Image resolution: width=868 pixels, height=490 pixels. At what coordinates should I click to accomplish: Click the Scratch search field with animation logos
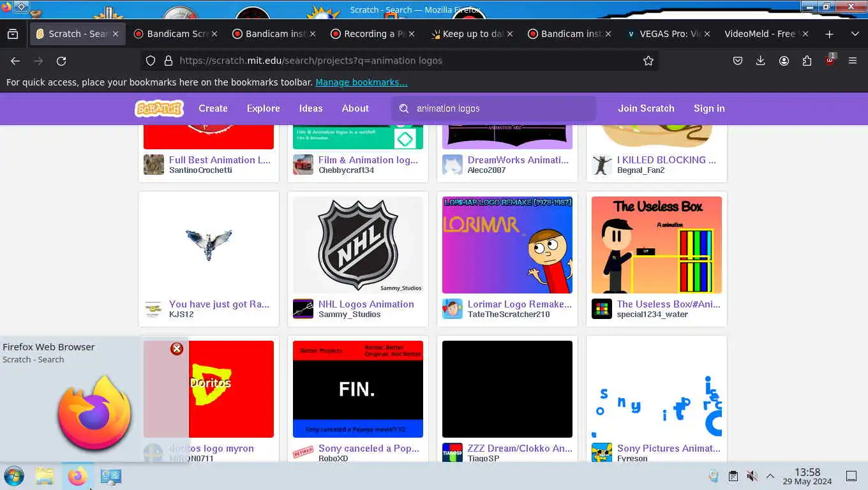pyautogui.click(x=494, y=108)
